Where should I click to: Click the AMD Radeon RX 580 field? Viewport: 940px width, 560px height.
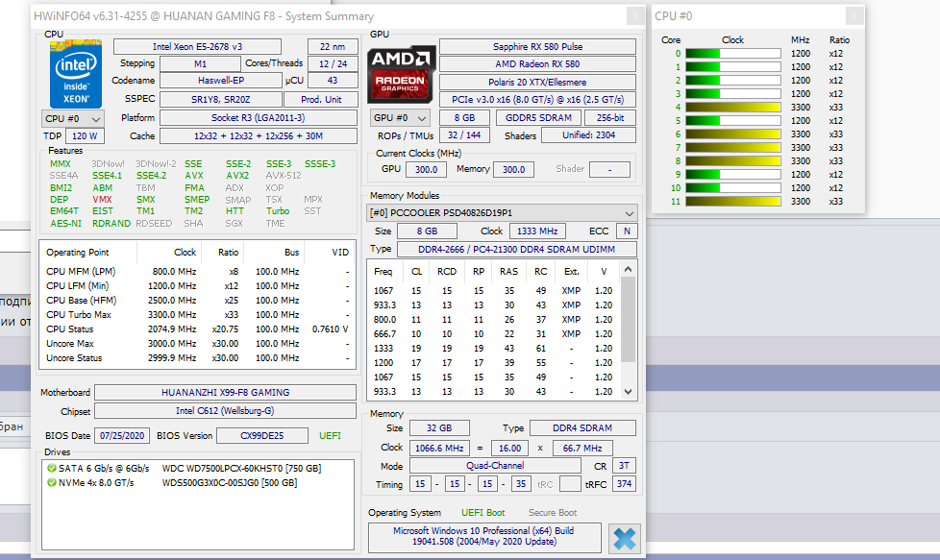(x=537, y=64)
